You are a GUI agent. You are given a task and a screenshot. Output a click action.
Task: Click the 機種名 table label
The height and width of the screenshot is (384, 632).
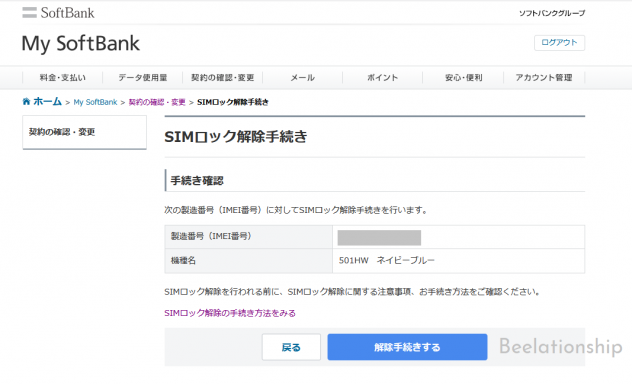183,261
